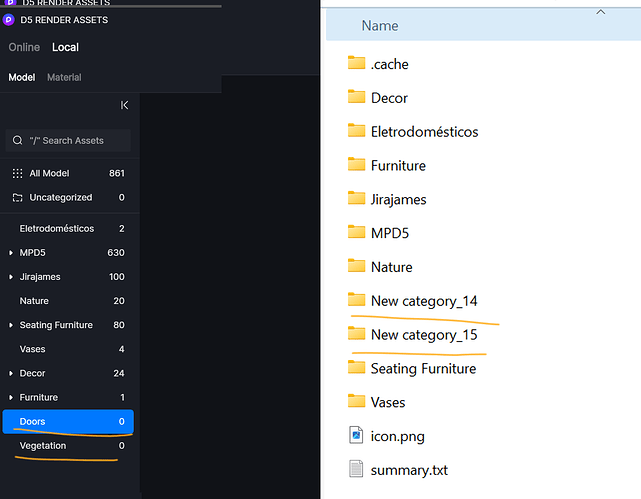Image resolution: width=641 pixels, height=499 pixels.
Task: Click the Decor folder icon in Explorer
Action: (x=356, y=97)
